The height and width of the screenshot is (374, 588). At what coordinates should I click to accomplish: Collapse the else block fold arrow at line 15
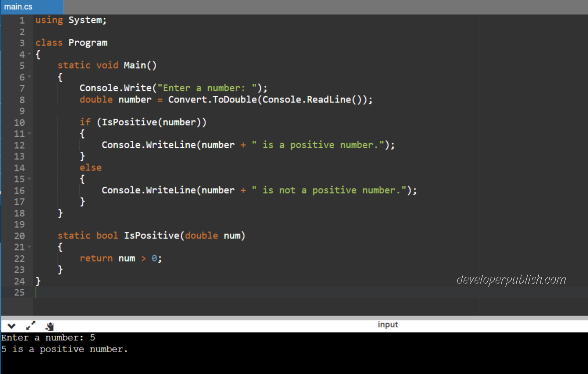coord(29,179)
